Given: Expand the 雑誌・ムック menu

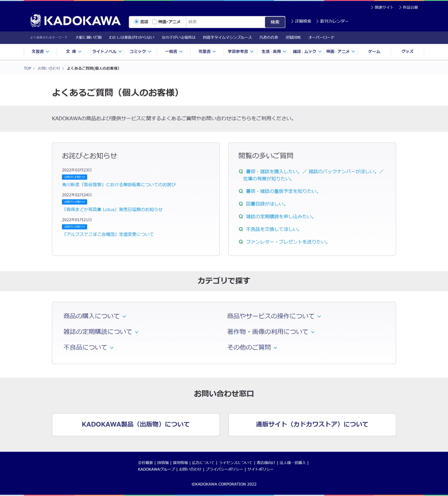Looking at the screenshot, I should tap(307, 51).
